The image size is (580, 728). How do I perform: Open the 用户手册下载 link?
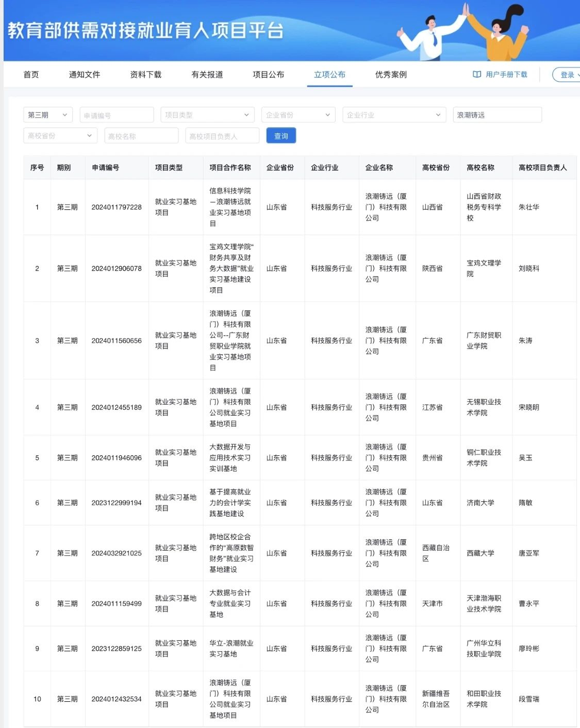[x=506, y=74]
